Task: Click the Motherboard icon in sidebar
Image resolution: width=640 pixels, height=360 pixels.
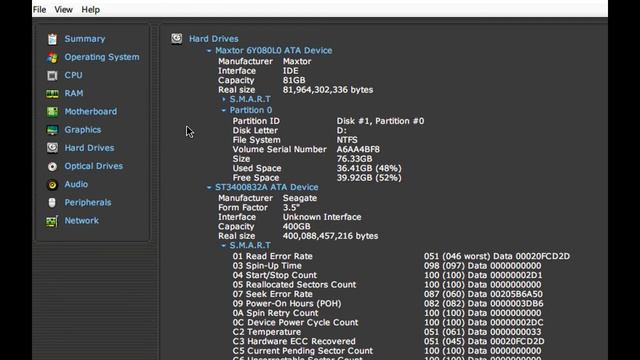Action: tap(52, 112)
